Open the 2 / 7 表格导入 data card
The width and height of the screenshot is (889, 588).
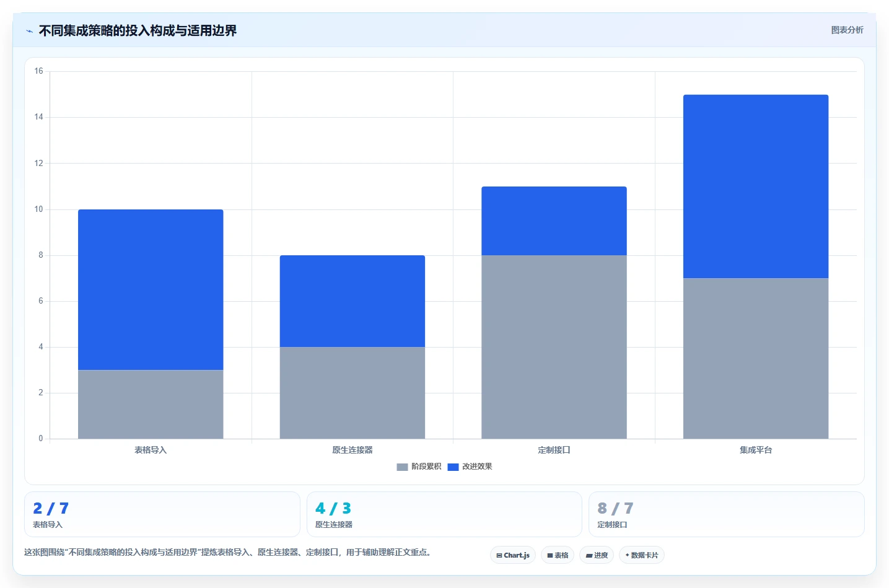pyautogui.click(x=162, y=514)
